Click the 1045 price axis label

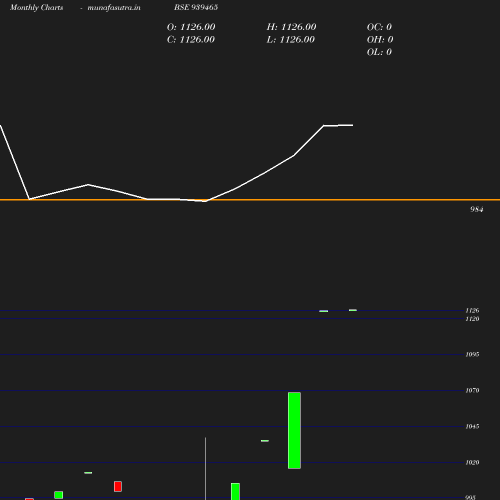pos(472,426)
